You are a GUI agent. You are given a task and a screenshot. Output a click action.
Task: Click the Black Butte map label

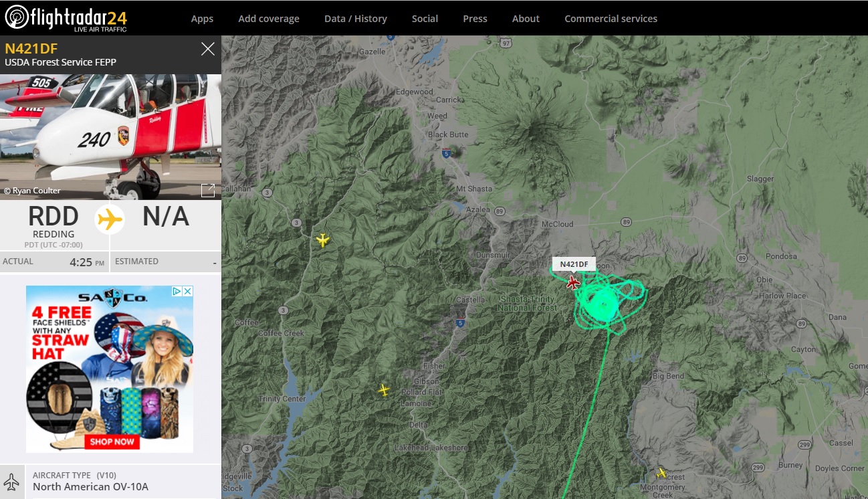click(x=448, y=134)
